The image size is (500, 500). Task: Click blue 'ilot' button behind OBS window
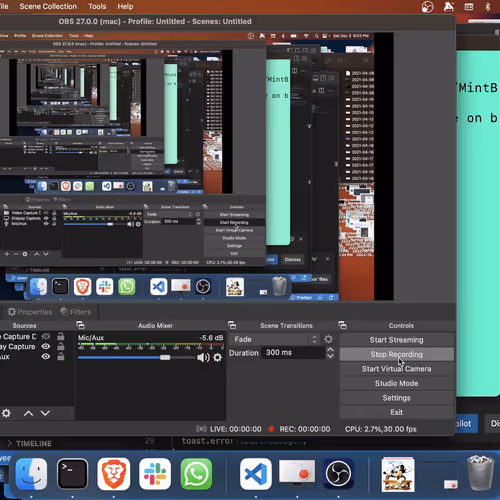(x=467, y=424)
